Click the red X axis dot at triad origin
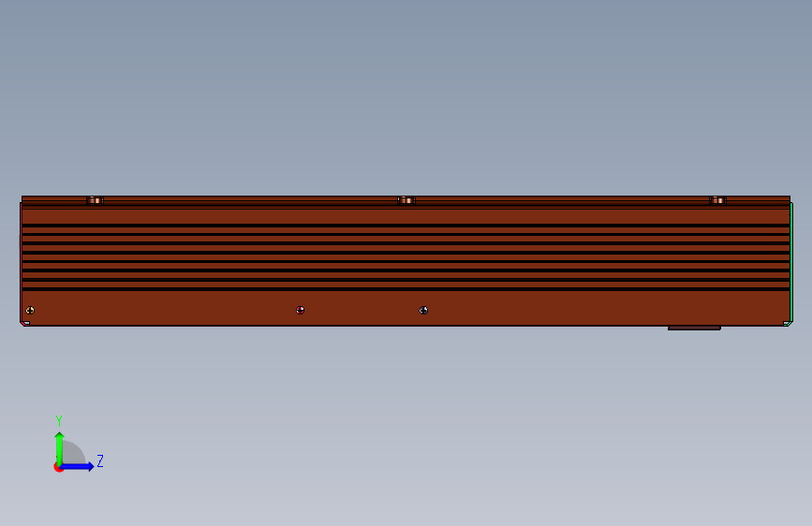812x526 pixels. pyautogui.click(x=58, y=468)
